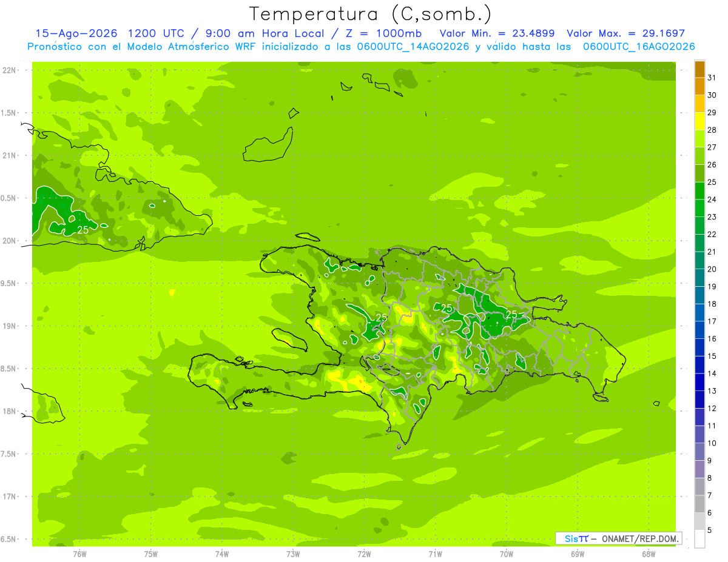Click the '69W' longitude label

(x=578, y=554)
